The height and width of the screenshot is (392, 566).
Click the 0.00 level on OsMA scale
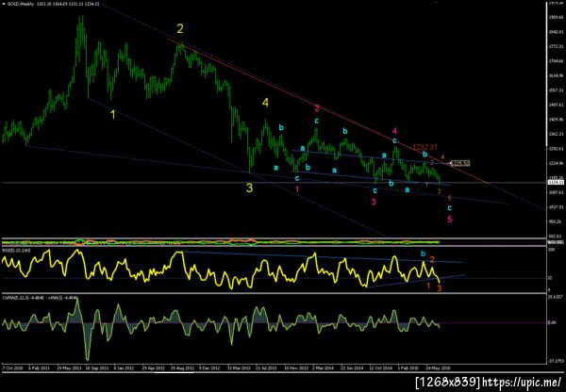tap(552, 323)
